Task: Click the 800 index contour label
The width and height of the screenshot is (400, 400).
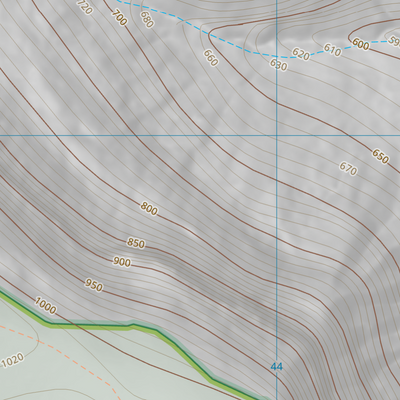Action: coord(149,209)
